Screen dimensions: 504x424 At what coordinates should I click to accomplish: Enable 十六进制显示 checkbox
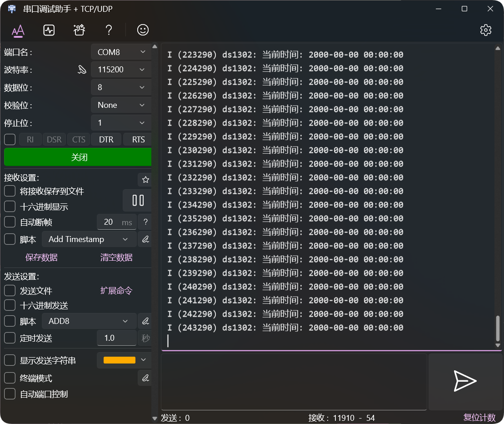(x=10, y=206)
